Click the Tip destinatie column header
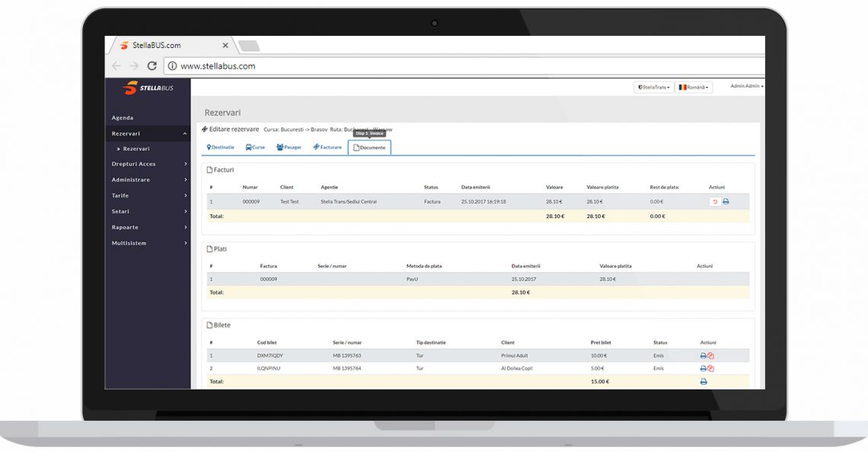The image size is (868, 452). 431,343
